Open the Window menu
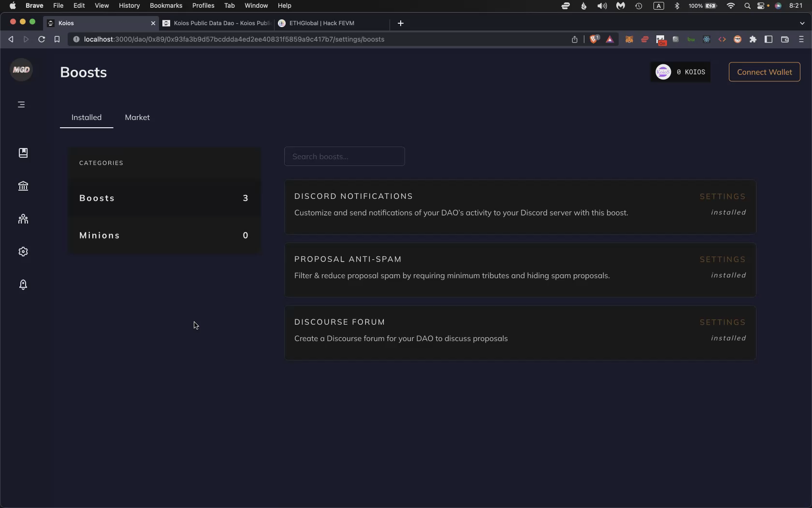The height and width of the screenshot is (508, 812). 256,6
